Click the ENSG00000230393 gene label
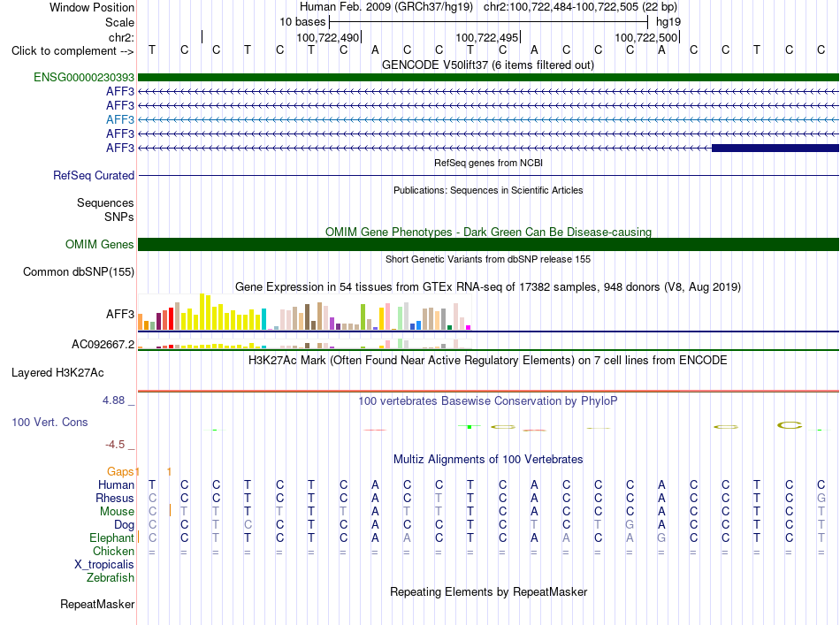This screenshot has height=625, width=840. pos(84,77)
